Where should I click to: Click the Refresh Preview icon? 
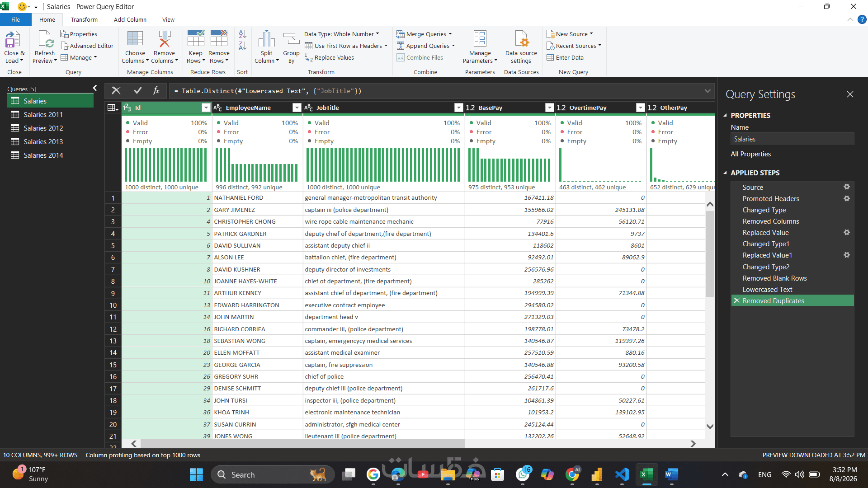pyautogui.click(x=46, y=39)
